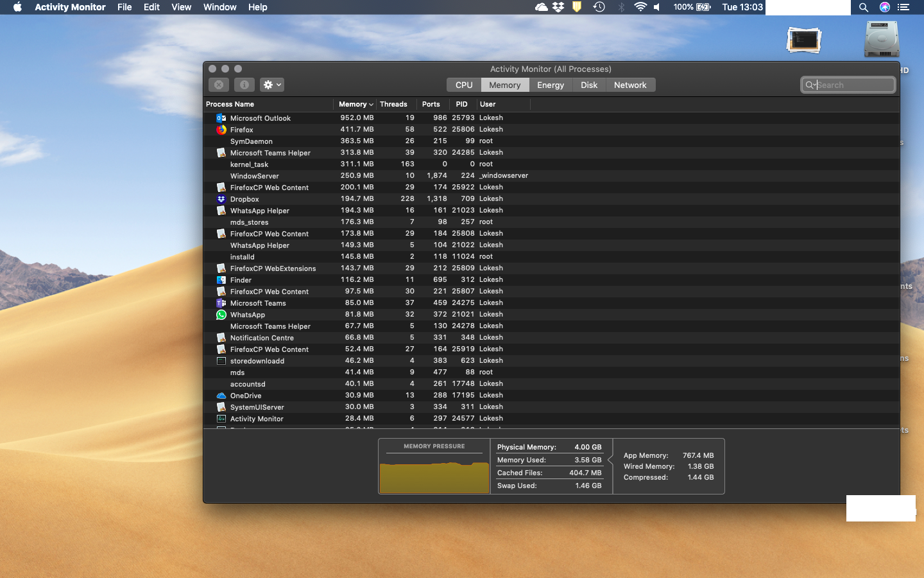Select the FirefoxCP WebExtensions row
Viewport: 924px width, 578px height.
[x=551, y=268]
